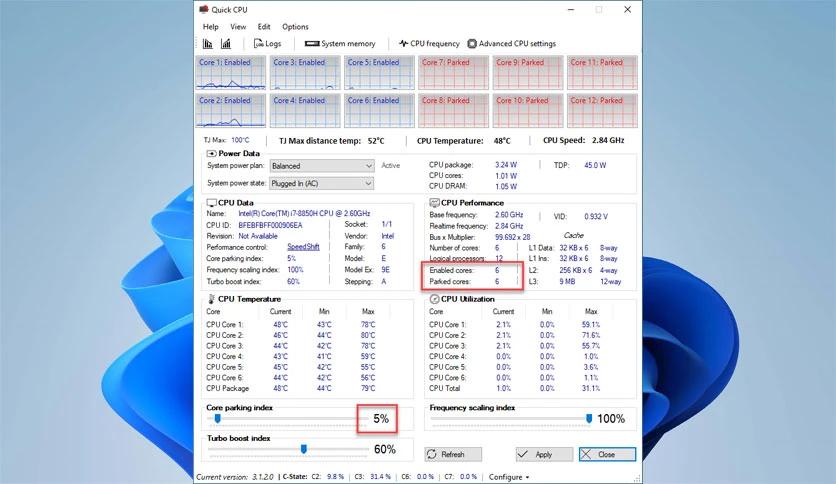Select the Core 6: Enabled graph
Viewport: 836px width, 484px height.
coord(379,111)
